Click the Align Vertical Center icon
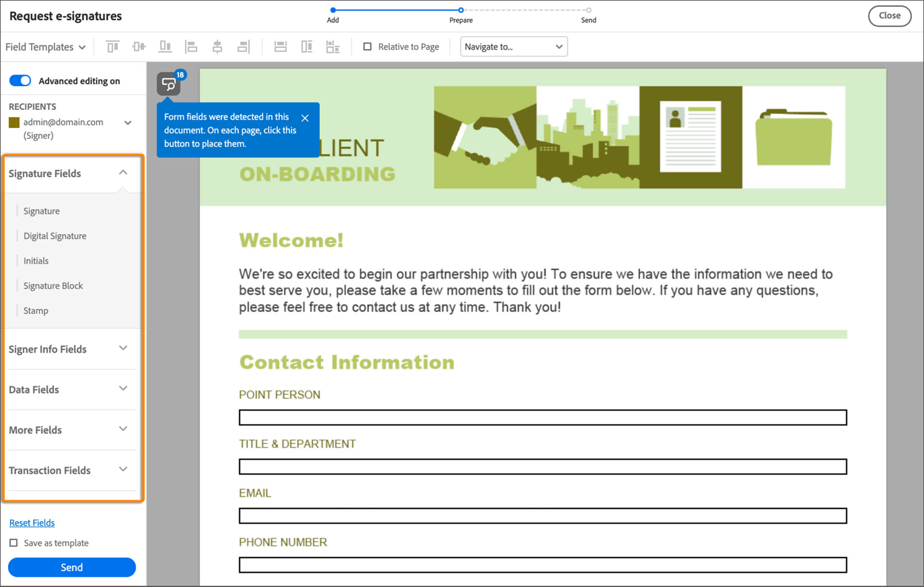Image resolution: width=924 pixels, height=587 pixels. (x=138, y=46)
